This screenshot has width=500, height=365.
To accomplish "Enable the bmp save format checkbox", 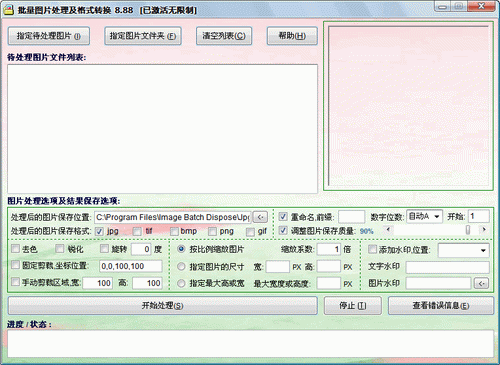I will coord(174,231).
